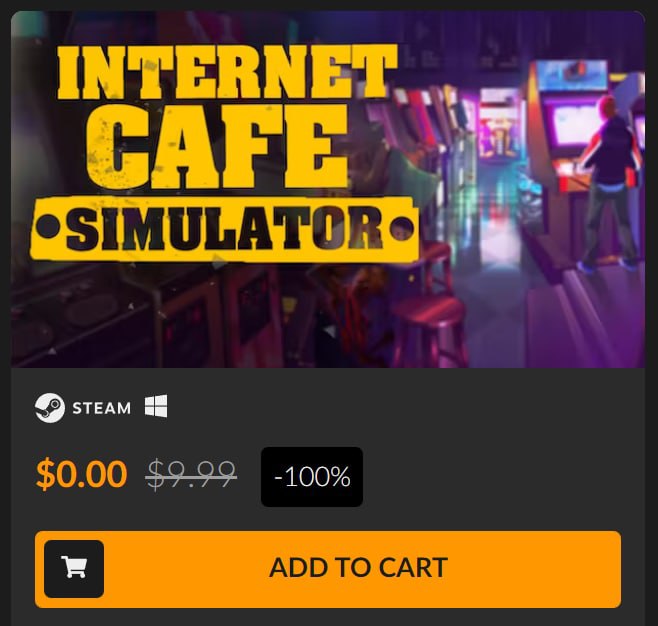Click the black dot left of SIMULATOR
Viewport: 658px width, 626px height.
(x=48, y=227)
